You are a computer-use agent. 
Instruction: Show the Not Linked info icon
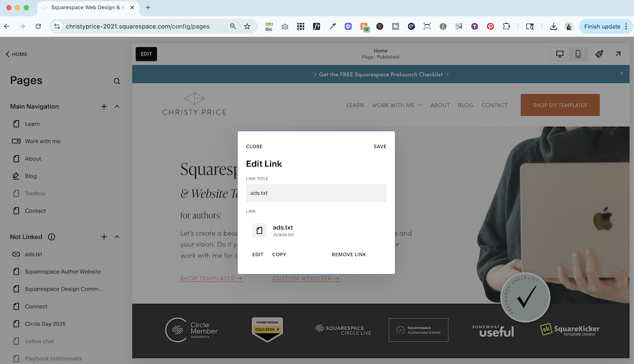coord(52,237)
